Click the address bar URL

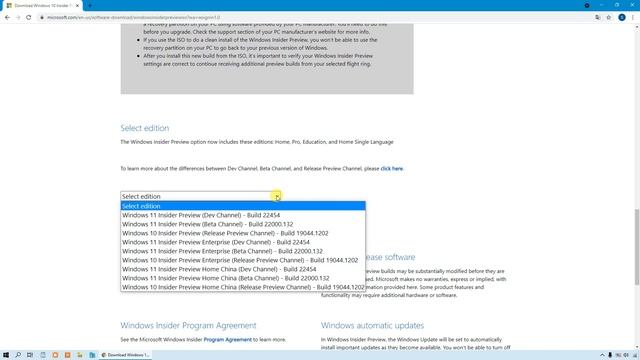[133, 18]
